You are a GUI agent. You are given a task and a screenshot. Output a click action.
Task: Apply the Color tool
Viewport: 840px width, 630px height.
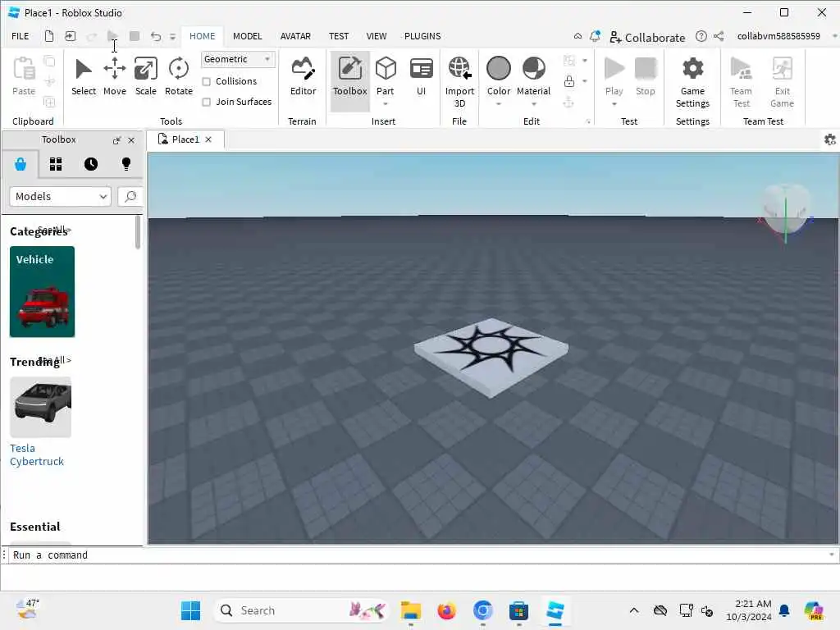[x=498, y=76]
